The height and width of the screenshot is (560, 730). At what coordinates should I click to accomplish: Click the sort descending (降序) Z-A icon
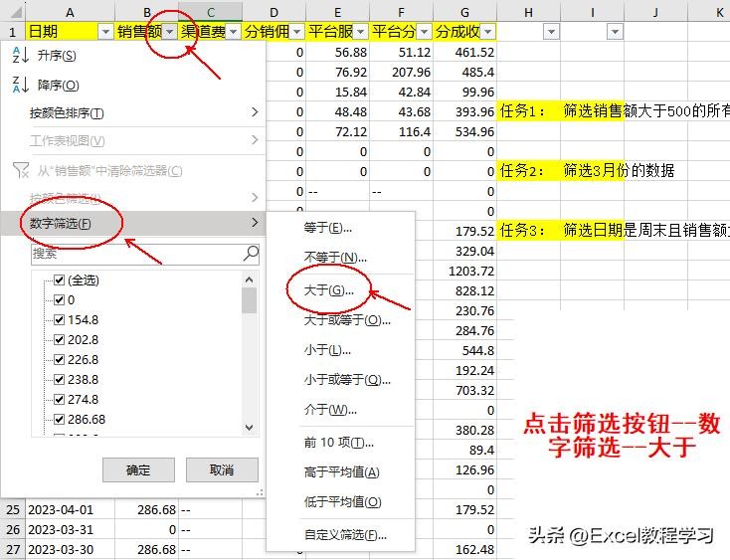coord(19,86)
